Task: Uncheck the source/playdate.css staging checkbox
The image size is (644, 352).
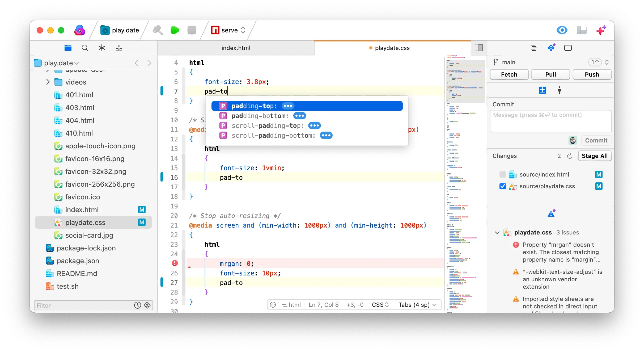Action: point(502,186)
